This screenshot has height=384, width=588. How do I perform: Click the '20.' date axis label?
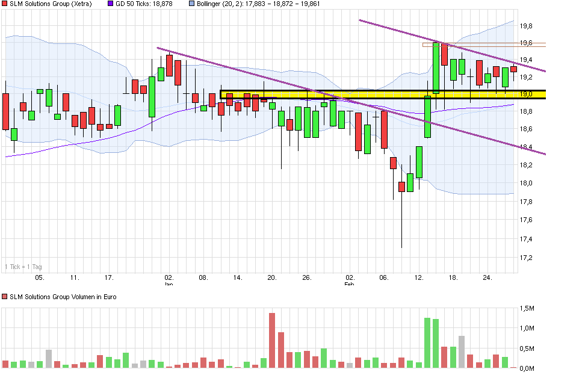pyautogui.click(x=272, y=277)
